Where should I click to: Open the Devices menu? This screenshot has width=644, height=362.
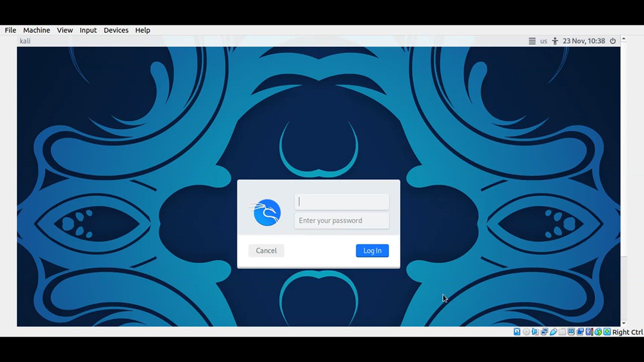[116, 30]
